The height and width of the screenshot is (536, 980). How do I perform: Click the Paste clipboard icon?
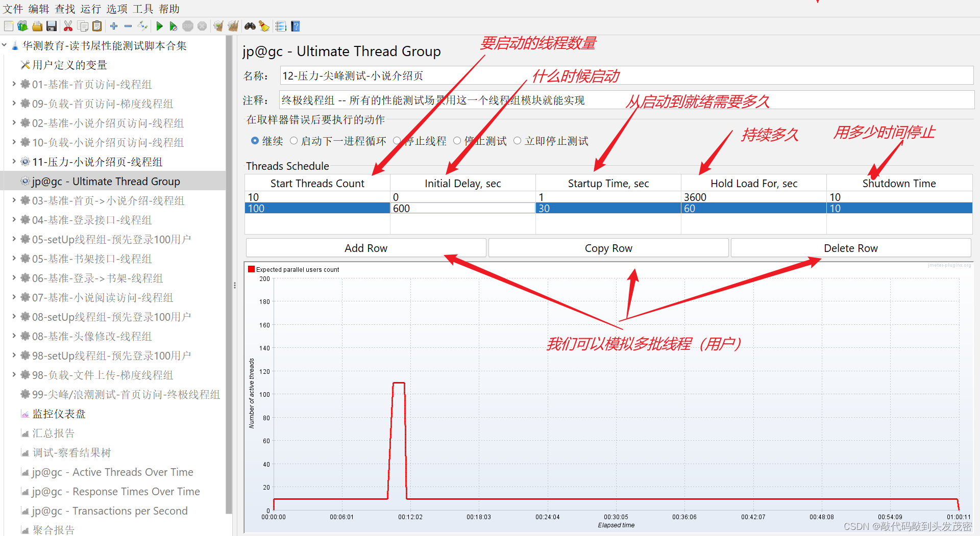(97, 26)
